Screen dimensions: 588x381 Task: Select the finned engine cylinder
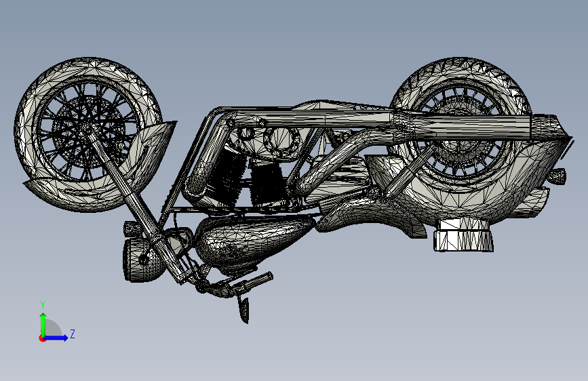267,183
